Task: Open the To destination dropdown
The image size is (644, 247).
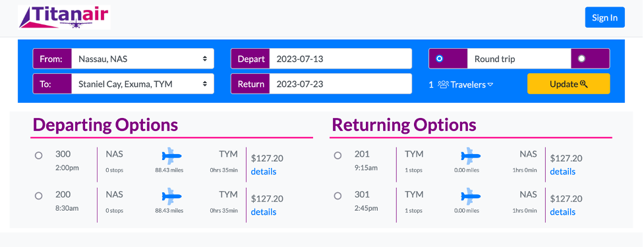Action: [142, 84]
